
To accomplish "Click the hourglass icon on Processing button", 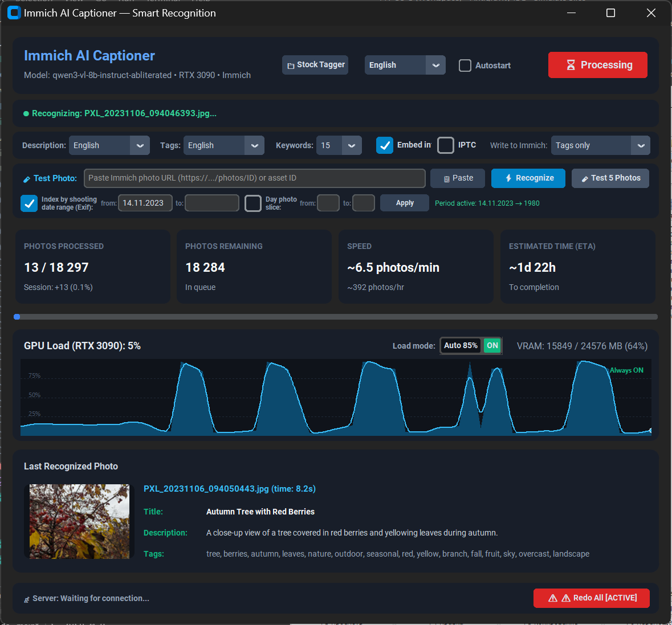I will click(571, 65).
